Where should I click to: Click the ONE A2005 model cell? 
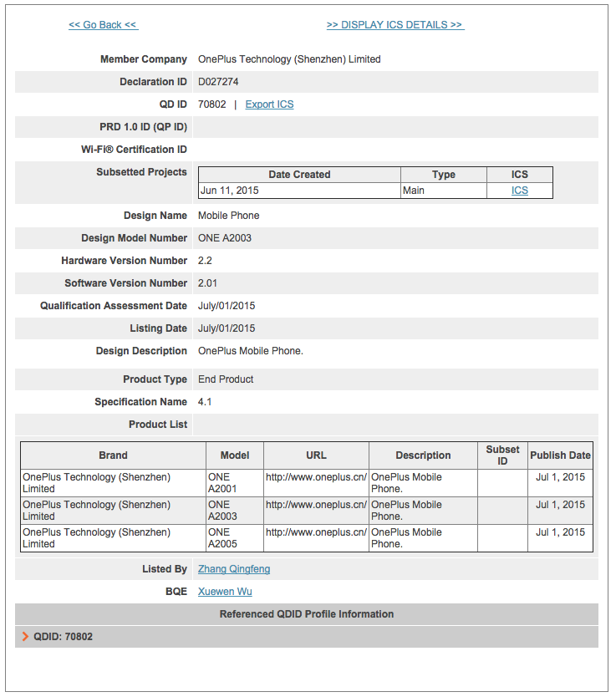click(235, 538)
